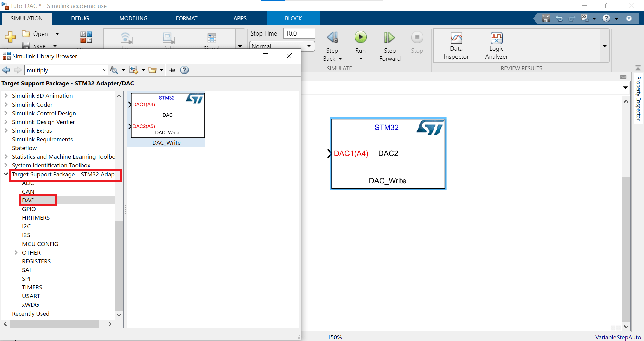Viewport: 644px width, 341px height.
Task: Switch to the DEBUG tab
Action: 80,18
